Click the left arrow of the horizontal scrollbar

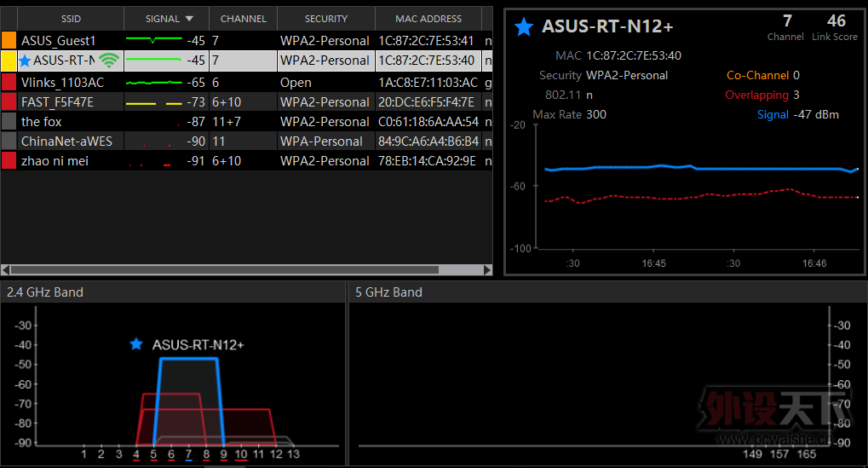(5, 269)
